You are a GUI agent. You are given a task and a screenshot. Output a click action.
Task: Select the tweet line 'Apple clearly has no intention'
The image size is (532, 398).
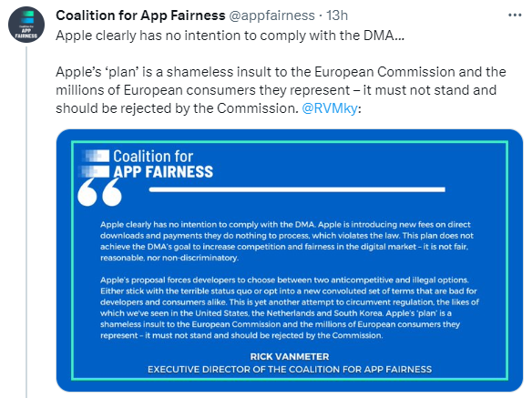(230, 36)
